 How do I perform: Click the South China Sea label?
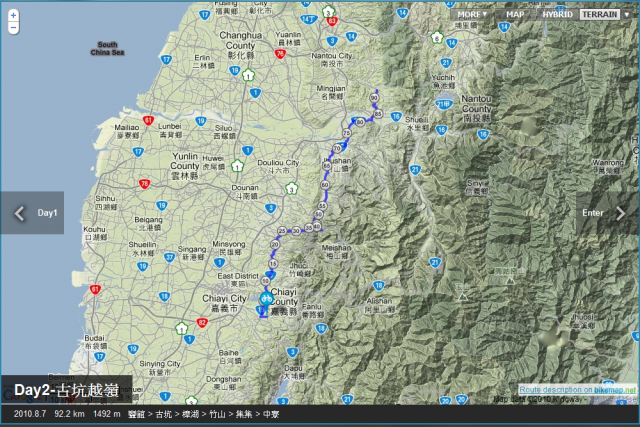(107, 49)
